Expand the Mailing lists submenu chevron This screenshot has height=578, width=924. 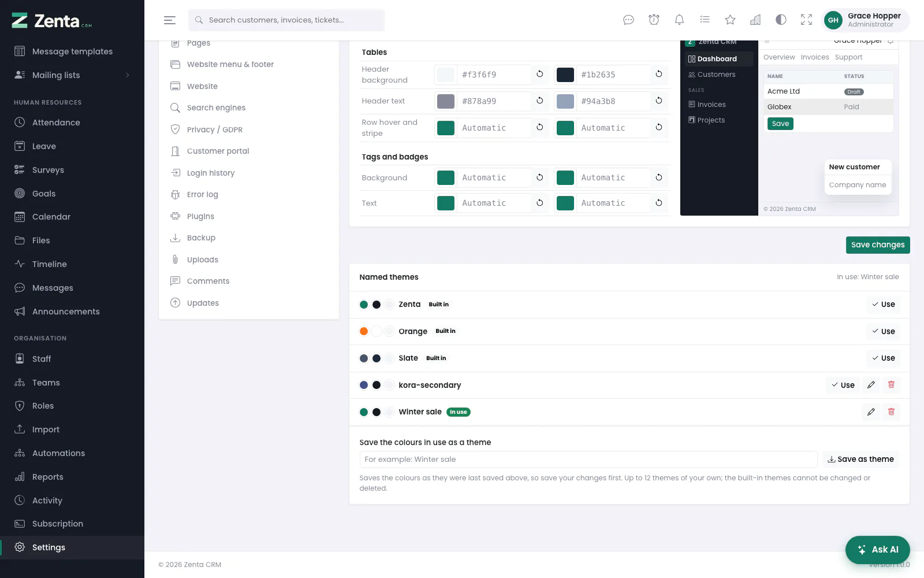tap(128, 75)
